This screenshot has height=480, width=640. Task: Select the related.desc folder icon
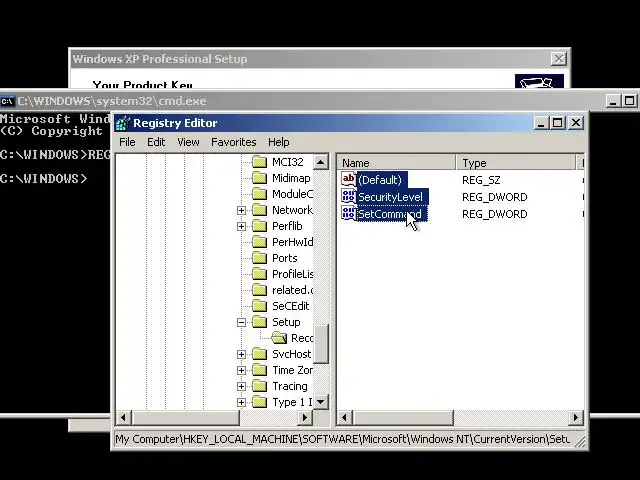pyautogui.click(x=260, y=290)
